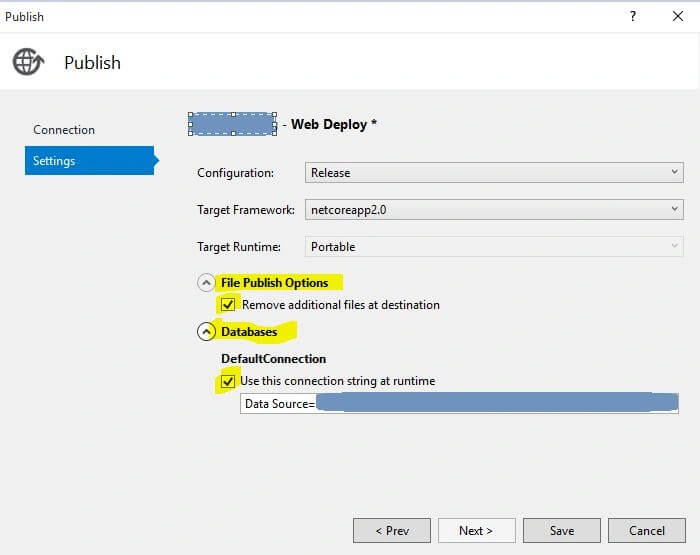The width and height of the screenshot is (700, 555).
Task: Click the redacted profile name box
Action: click(x=233, y=124)
